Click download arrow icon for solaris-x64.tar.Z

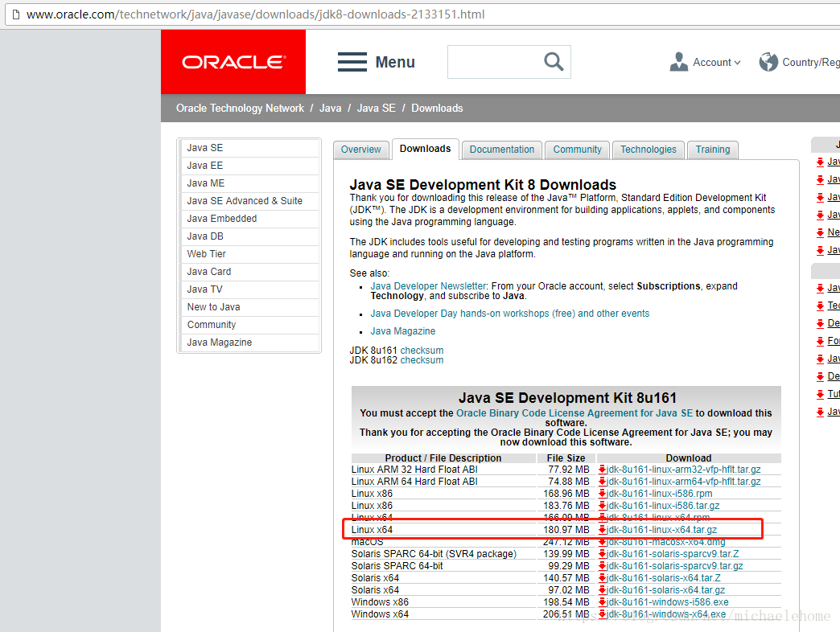[x=602, y=578]
